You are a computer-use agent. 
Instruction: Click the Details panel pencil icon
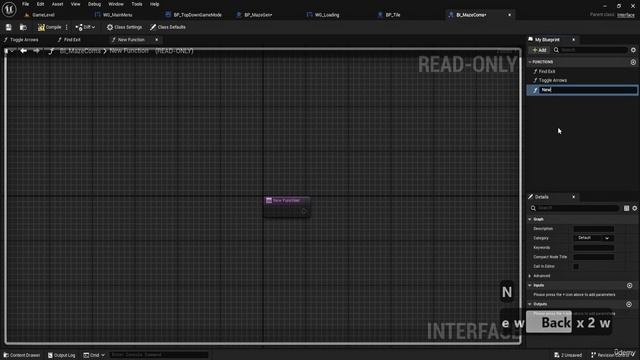click(x=531, y=197)
